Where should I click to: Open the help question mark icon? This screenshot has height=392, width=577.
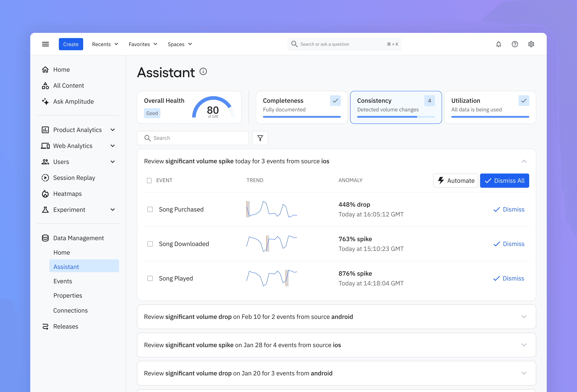[515, 44]
